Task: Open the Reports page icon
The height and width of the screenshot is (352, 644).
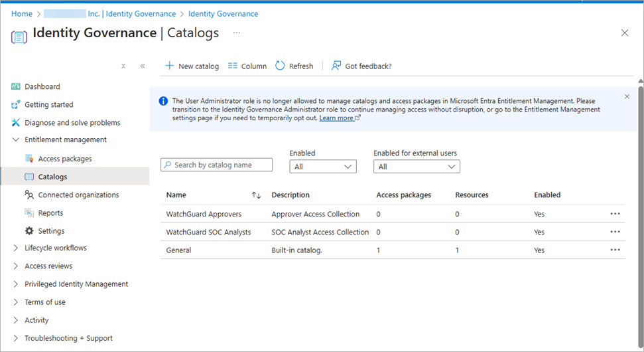Action: click(x=29, y=213)
